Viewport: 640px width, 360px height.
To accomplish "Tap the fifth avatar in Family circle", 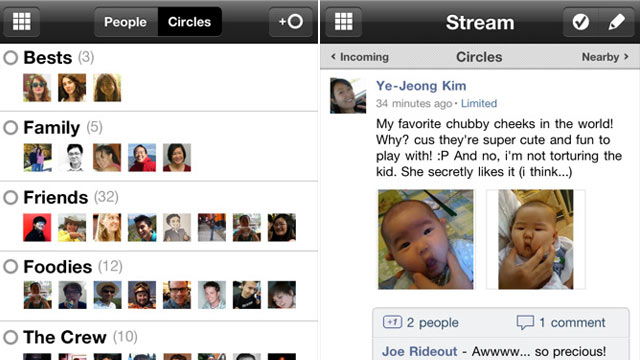I will tap(177, 158).
